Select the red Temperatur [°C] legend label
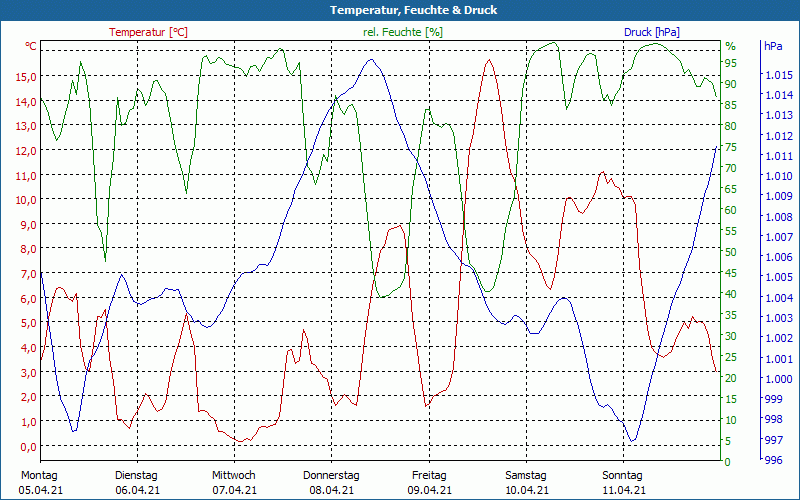800x500 pixels. [148, 32]
